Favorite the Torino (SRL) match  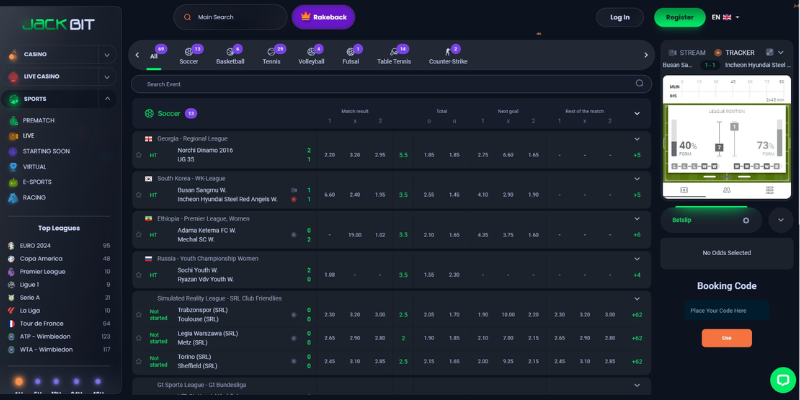138,361
